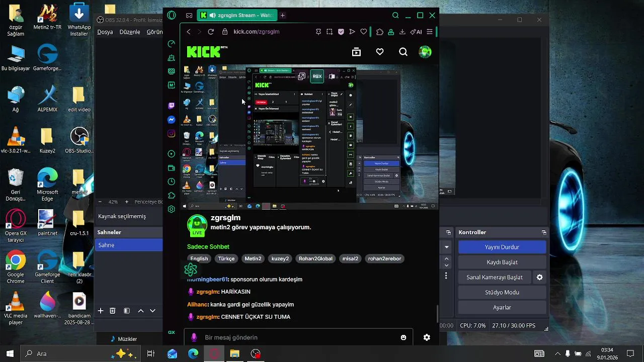Open Microsoft Edge from taskbar
The width and height of the screenshot is (644, 362).
coord(193,354)
